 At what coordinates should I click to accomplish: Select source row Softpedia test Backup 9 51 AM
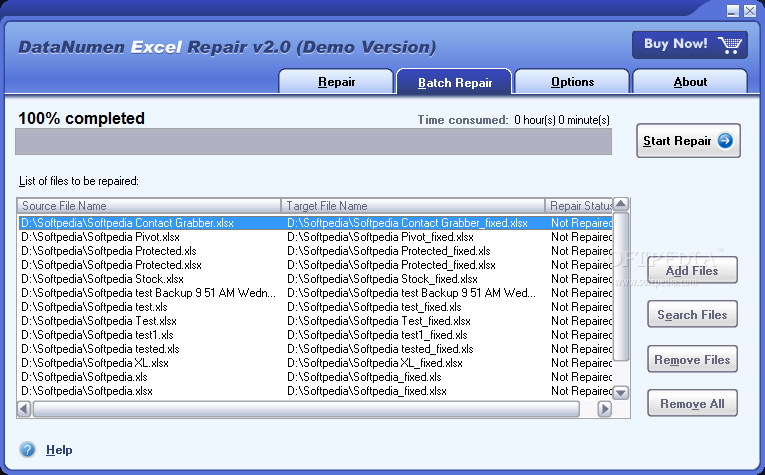(148, 293)
